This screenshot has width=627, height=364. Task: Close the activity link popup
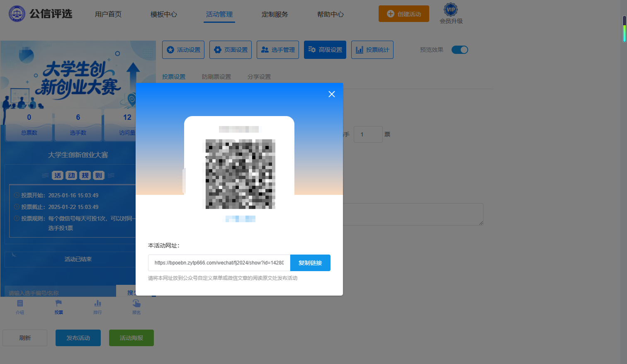(x=332, y=94)
